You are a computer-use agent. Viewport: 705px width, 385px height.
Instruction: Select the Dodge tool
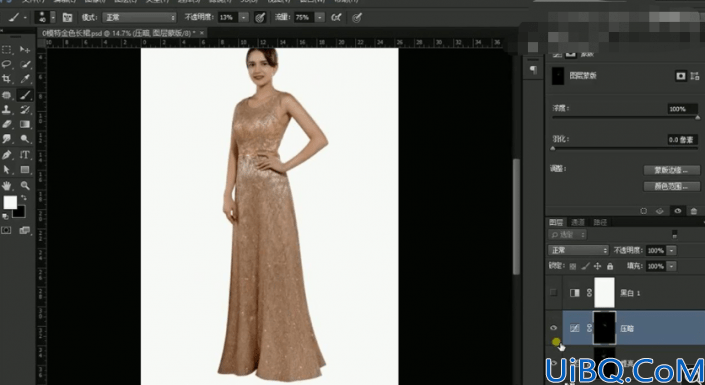click(25, 139)
